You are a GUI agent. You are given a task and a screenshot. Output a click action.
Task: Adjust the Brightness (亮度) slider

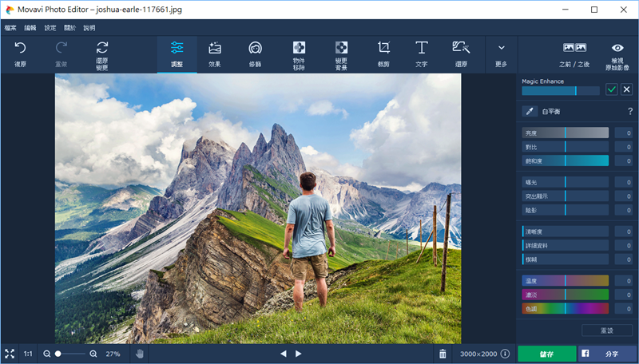(566, 133)
